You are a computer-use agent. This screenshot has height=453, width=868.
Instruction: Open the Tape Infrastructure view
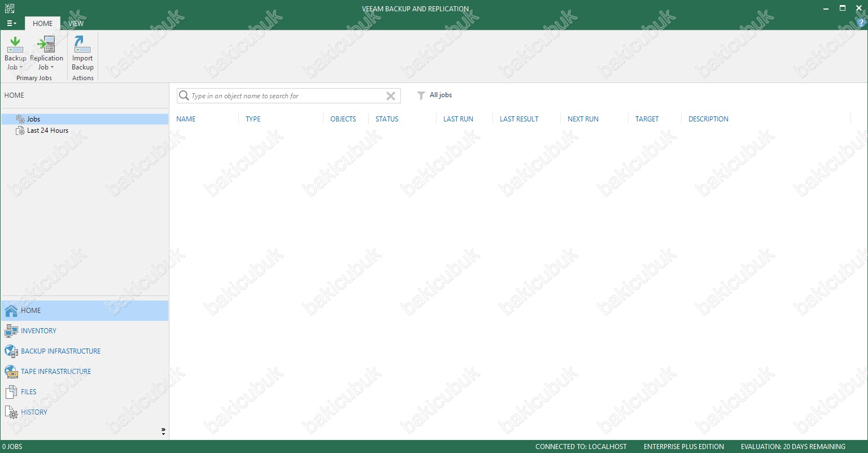(x=55, y=372)
